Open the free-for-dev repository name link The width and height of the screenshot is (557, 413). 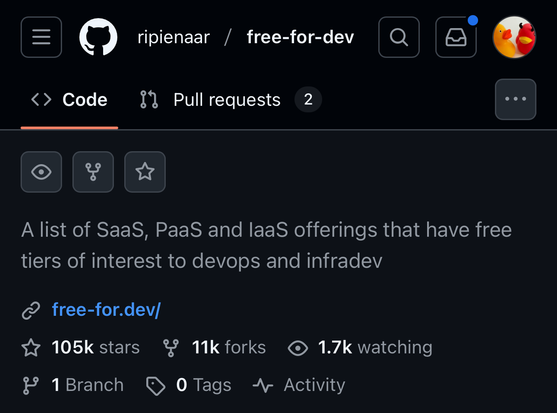coord(301,37)
